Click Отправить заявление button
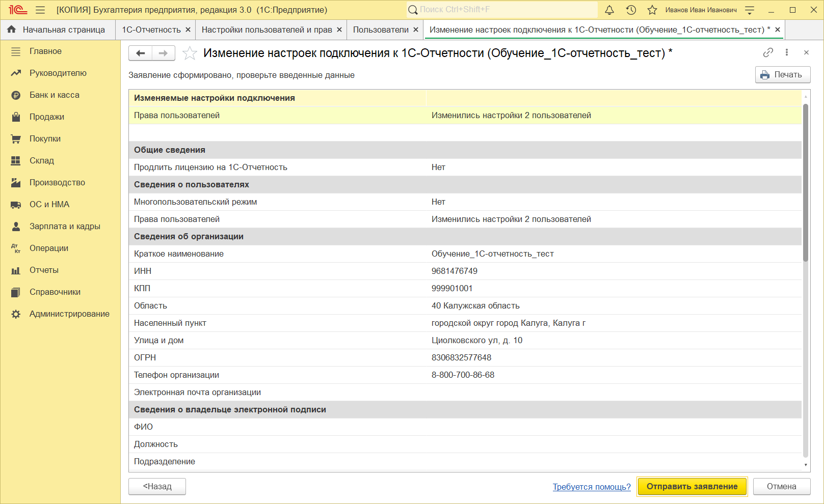824x504 pixels. coord(692,487)
